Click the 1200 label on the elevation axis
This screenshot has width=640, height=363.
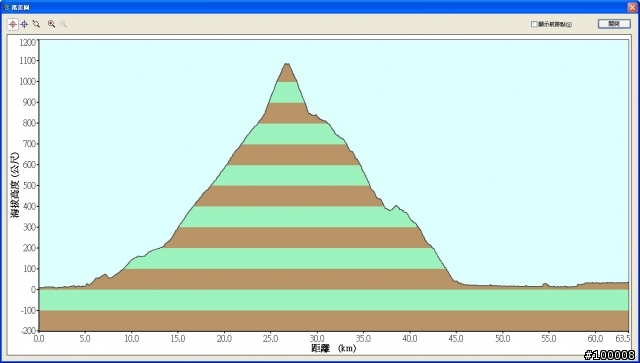[x=28, y=42]
